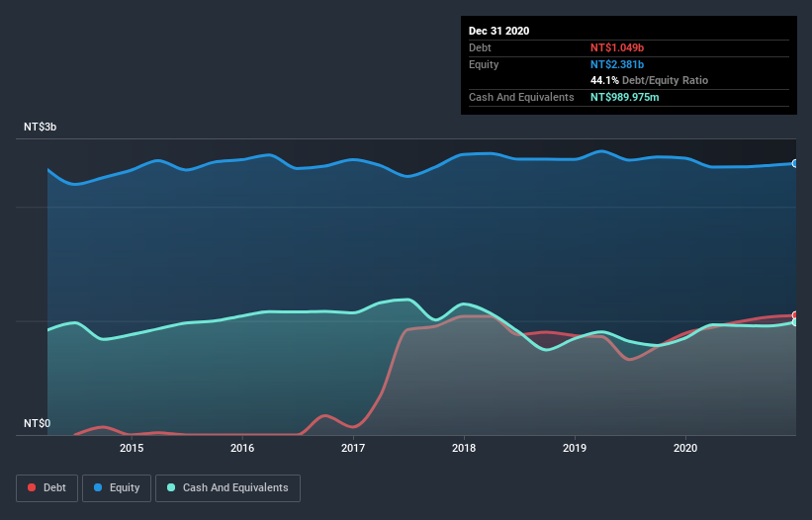
Task: Select the 2016 x-axis label
Action: click(x=242, y=448)
